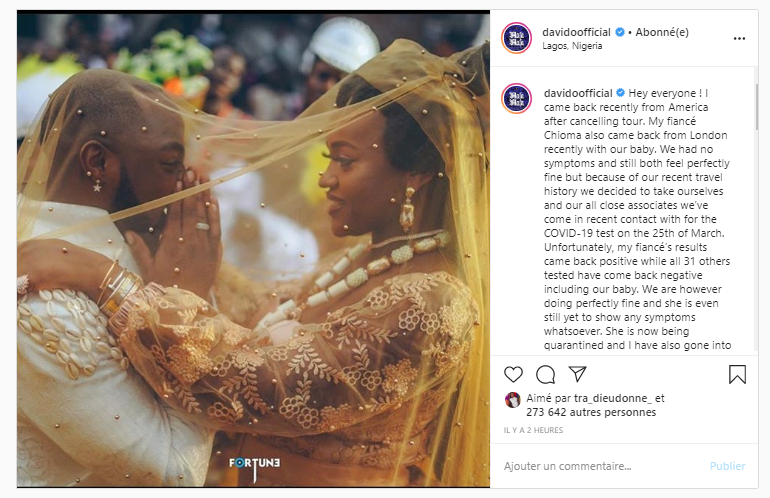Toggle the Abonné(e) following status
The height and width of the screenshot is (498, 770).
point(662,32)
